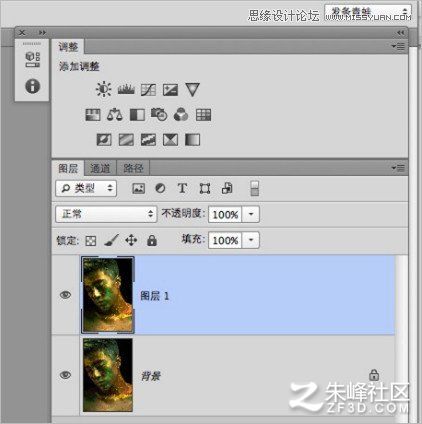The width and height of the screenshot is (422, 424).
Task: Hide the 图层 1 layer
Action: pyautogui.click(x=65, y=295)
